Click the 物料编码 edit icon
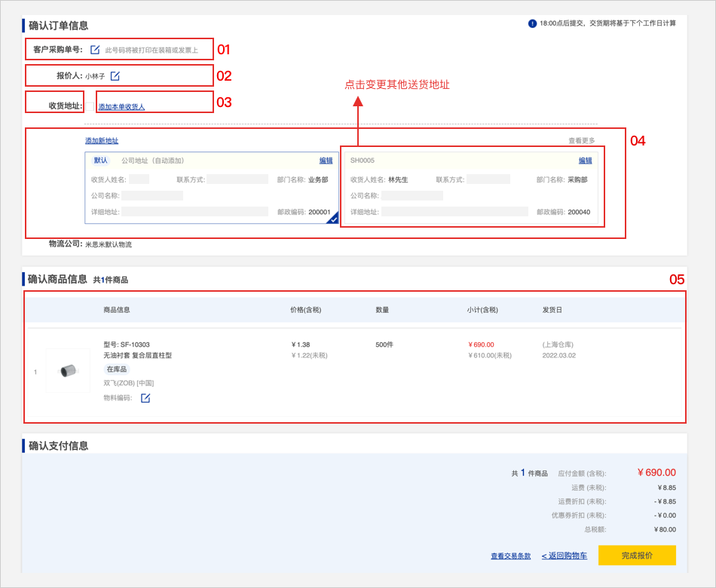This screenshot has height=588, width=716. (145, 398)
